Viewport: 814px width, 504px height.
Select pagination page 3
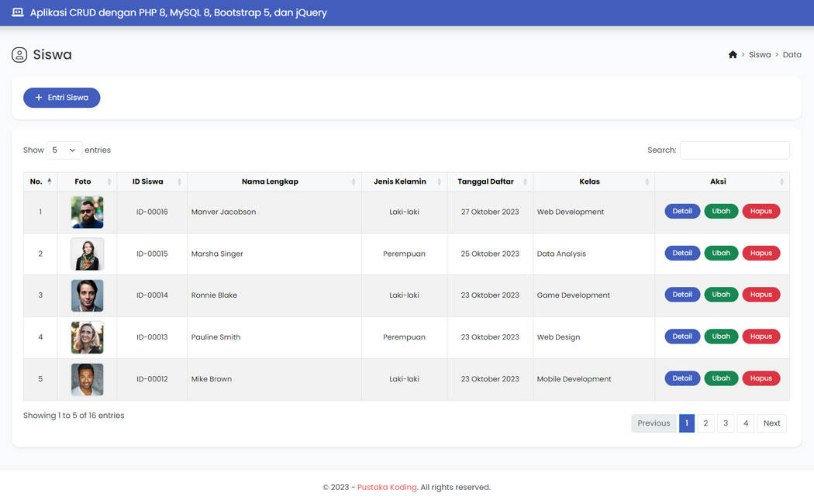pyautogui.click(x=725, y=423)
